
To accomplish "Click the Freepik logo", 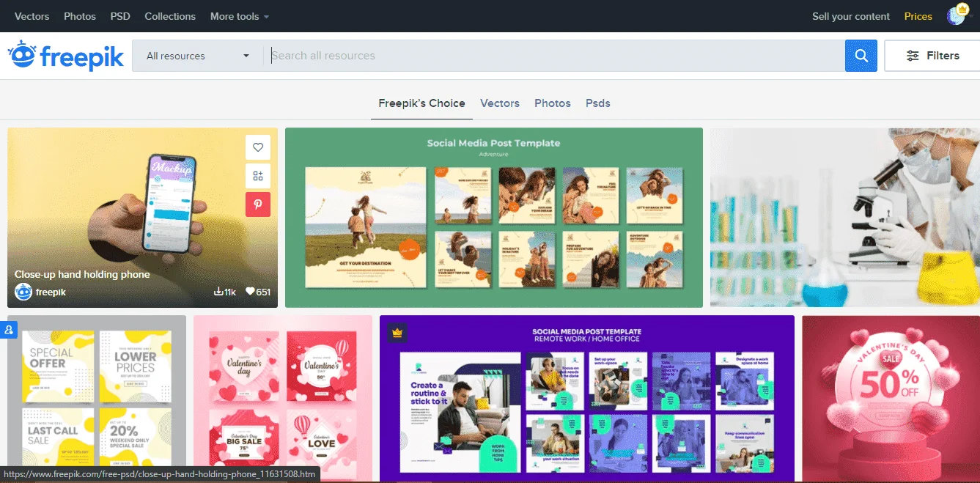I will (66, 55).
